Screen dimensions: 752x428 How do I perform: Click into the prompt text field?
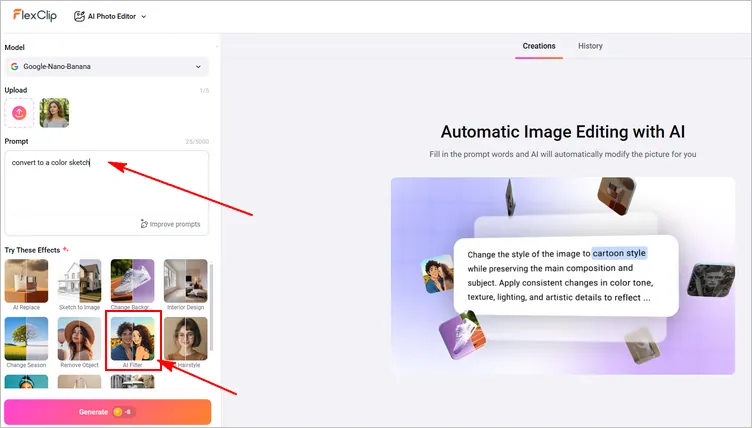click(x=107, y=185)
